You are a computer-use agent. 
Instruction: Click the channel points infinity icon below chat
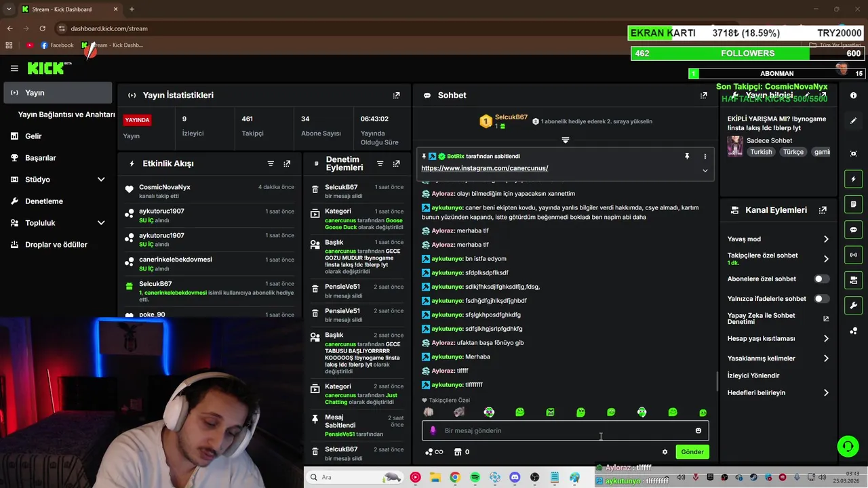[x=434, y=452]
